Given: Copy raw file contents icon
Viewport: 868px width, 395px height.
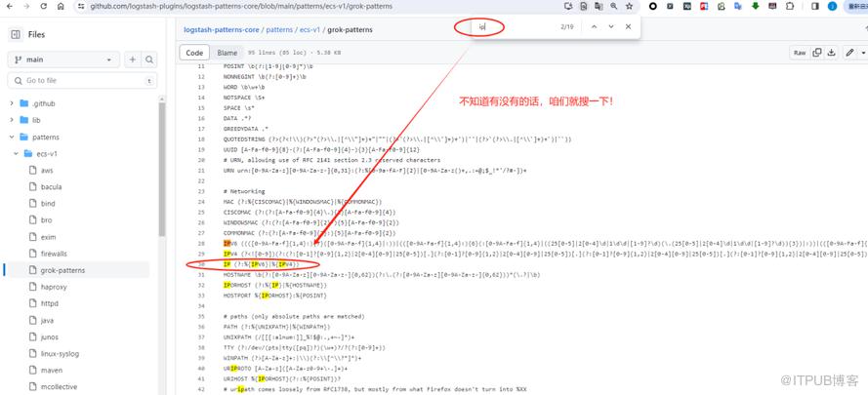Looking at the screenshot, I should 816,53.
